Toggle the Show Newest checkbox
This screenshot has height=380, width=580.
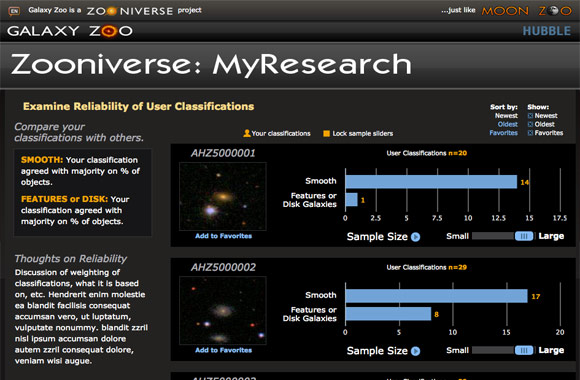[x=530, y=116]
